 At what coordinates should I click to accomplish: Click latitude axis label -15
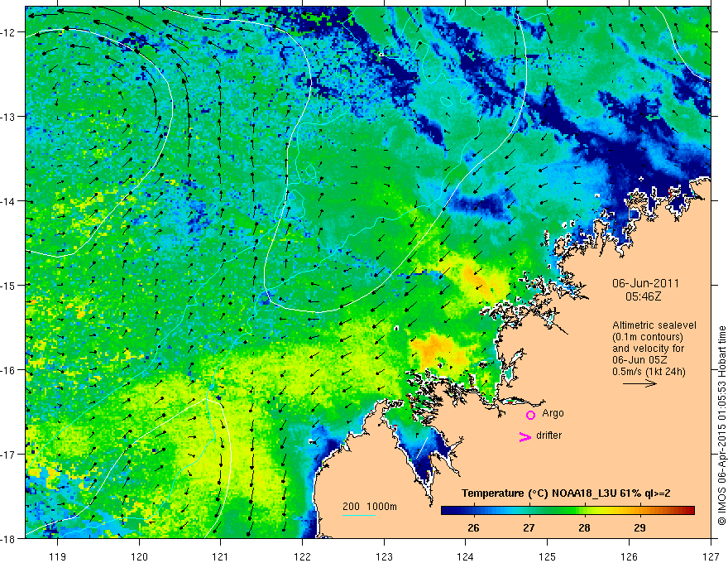7,285
